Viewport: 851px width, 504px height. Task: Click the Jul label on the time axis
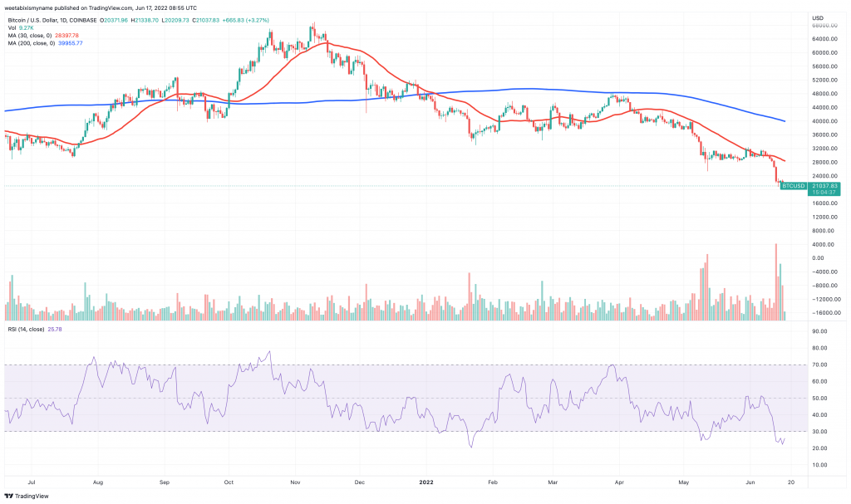[32, 482]
